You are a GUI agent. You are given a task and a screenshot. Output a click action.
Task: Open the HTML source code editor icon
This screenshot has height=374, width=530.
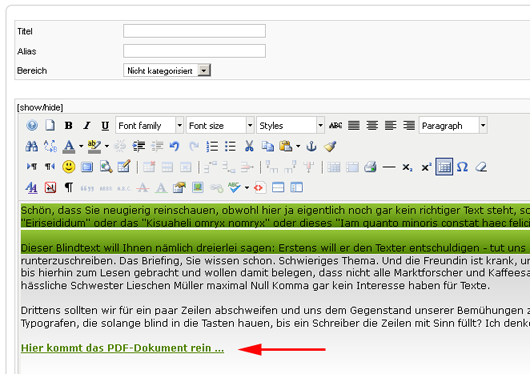pyautogui.click(x=259, y=188)
